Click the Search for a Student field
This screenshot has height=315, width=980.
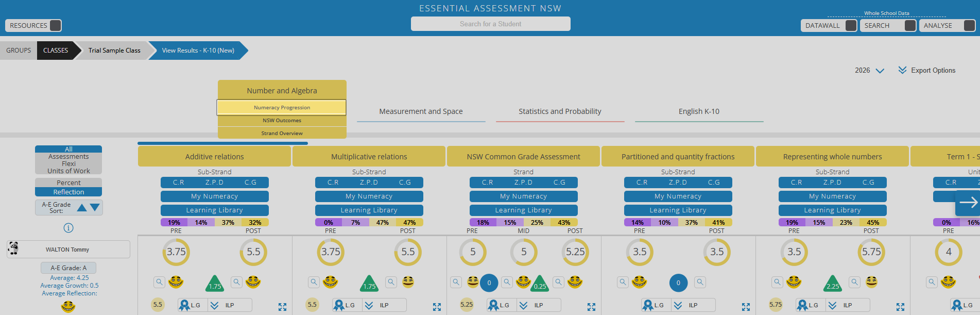point(491,24)
